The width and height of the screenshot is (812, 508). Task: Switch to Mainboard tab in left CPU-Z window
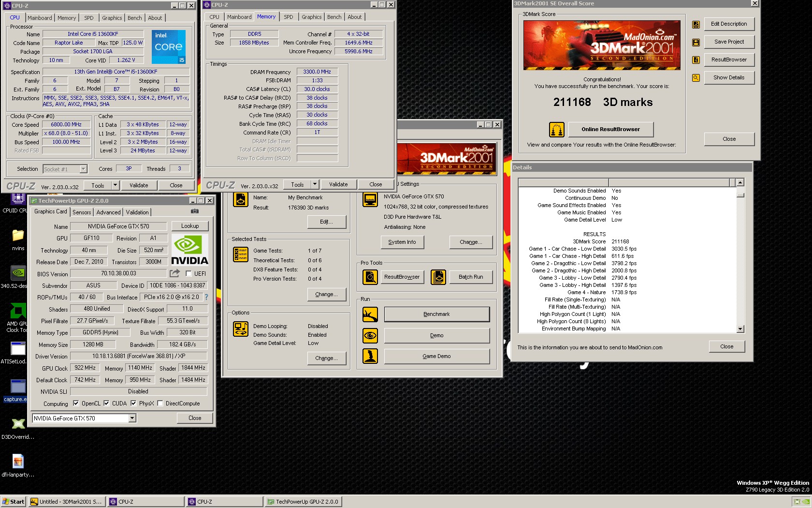pos(40,18)
